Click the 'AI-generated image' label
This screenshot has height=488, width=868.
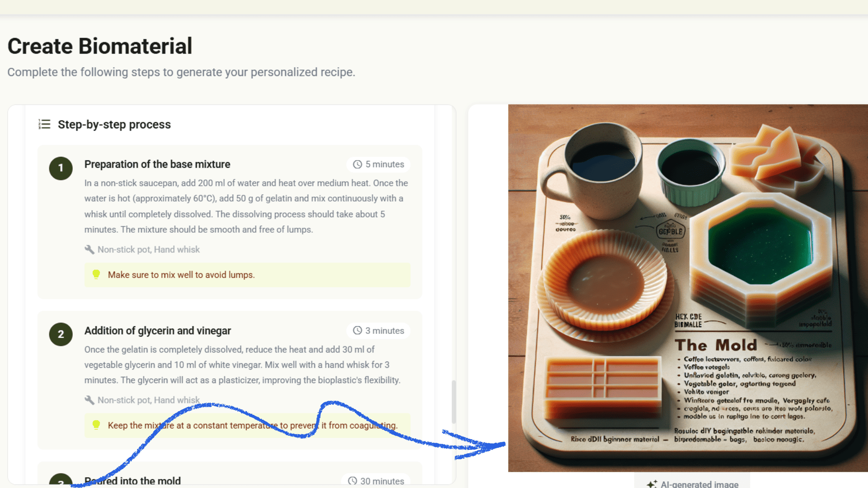click(x=699, y=484)
